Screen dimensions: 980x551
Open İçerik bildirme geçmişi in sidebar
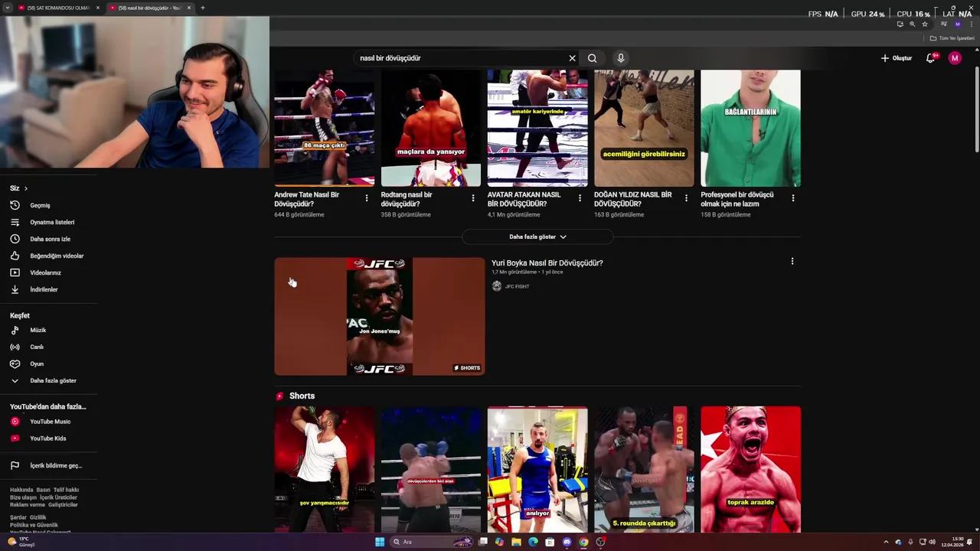(x=48, y=465)
